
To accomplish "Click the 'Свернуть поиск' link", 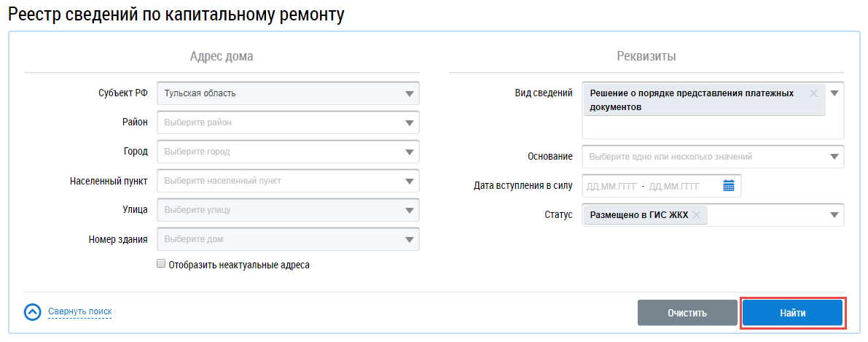I will 80,312.
